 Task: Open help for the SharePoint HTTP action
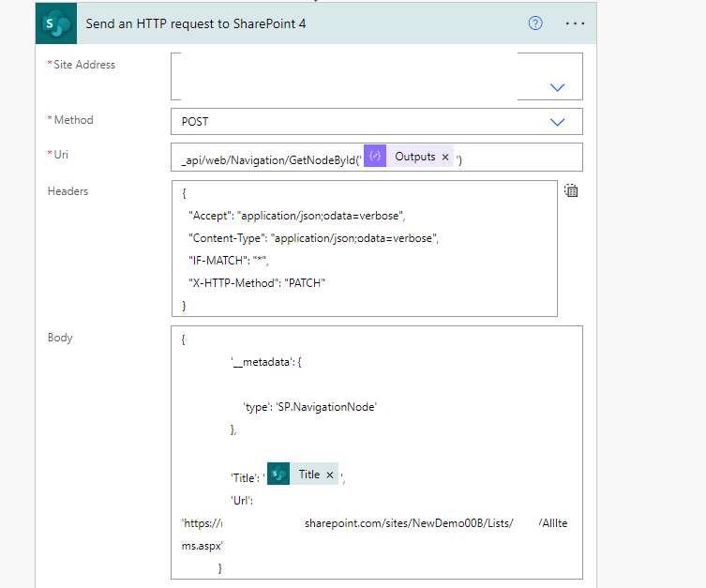coord(535,23)
